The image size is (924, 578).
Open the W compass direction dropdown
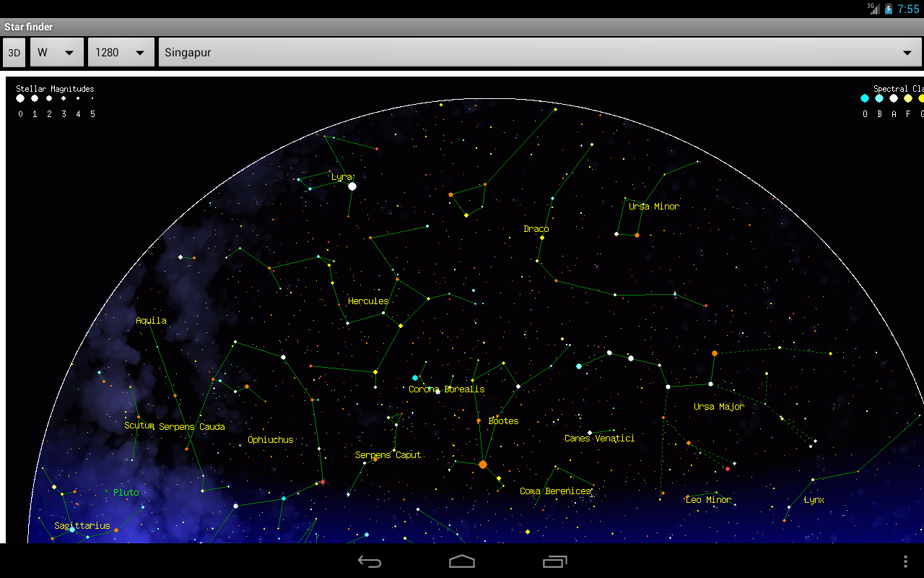[57, 52]
